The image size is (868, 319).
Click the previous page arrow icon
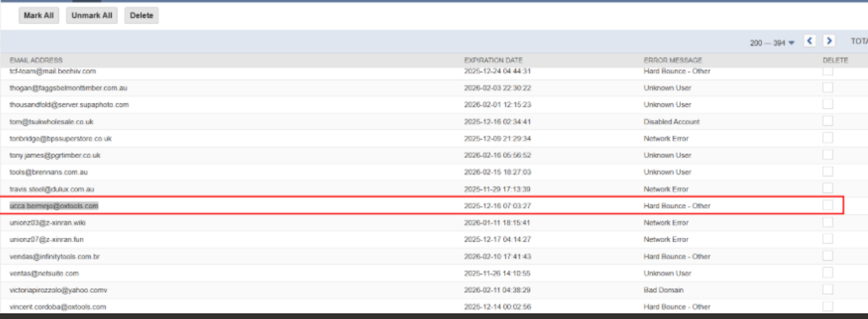[810, 41]
